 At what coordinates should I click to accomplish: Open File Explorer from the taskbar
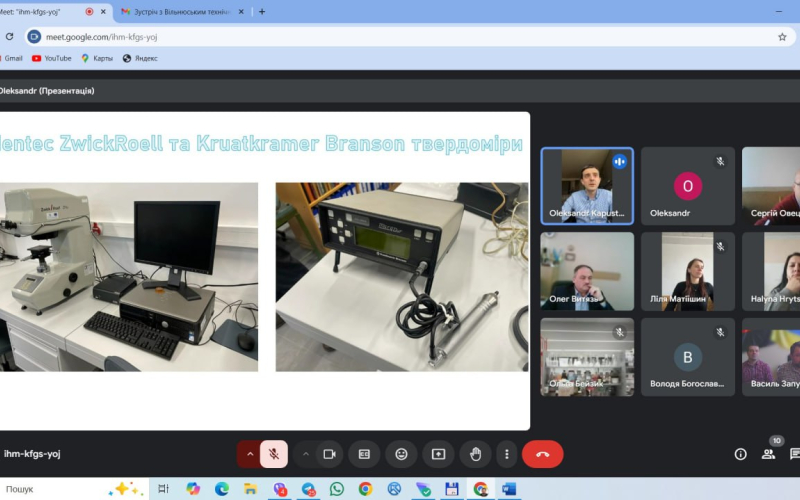pyautogui.click(x=250, y=489)
